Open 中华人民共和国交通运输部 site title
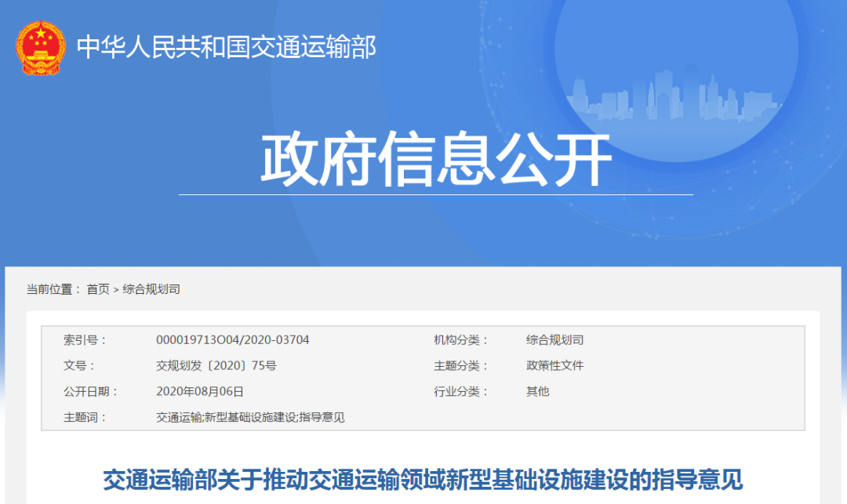The height and width of the screenshot is (504, 847). [227, 47]
